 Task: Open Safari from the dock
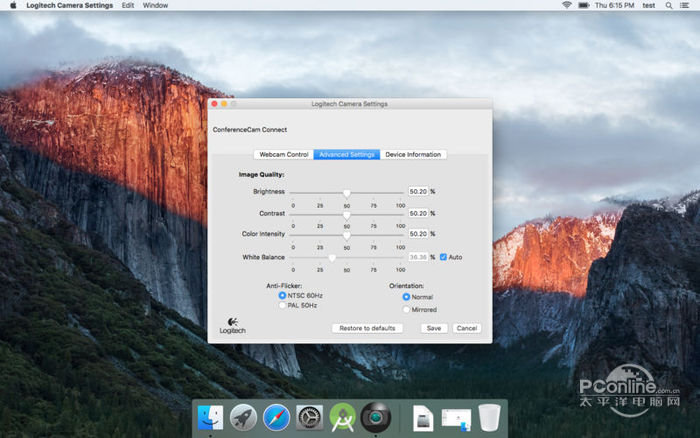277,417
